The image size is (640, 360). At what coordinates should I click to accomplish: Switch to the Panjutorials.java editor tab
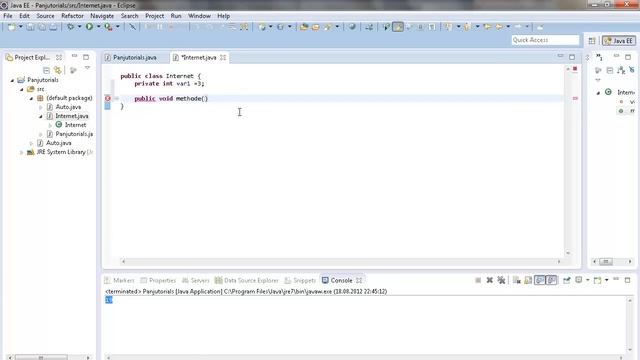[x=135, y=58]
